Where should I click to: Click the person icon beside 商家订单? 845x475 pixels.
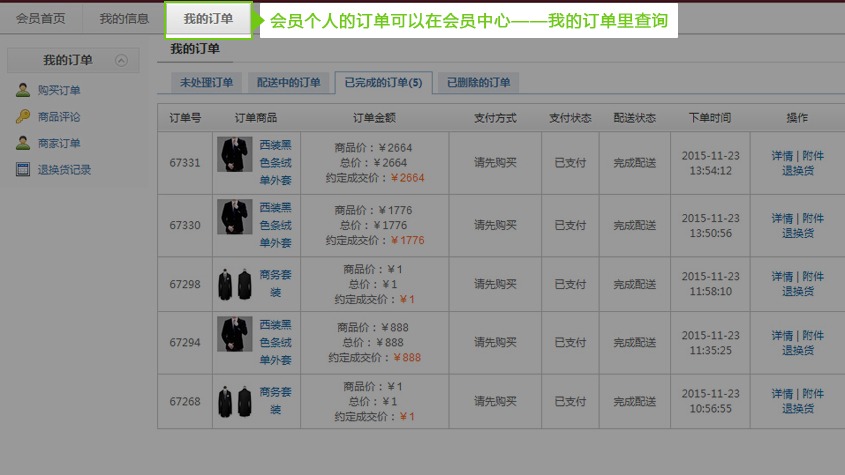[23, 143]
